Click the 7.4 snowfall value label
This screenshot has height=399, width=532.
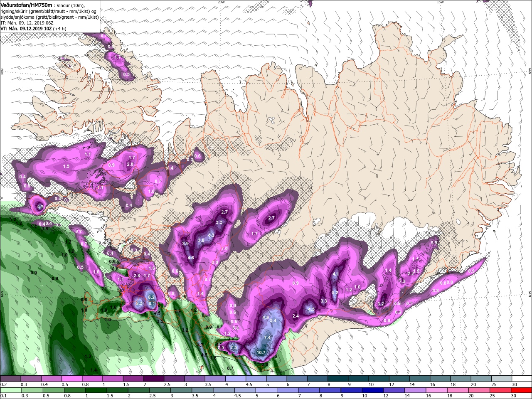267,337
